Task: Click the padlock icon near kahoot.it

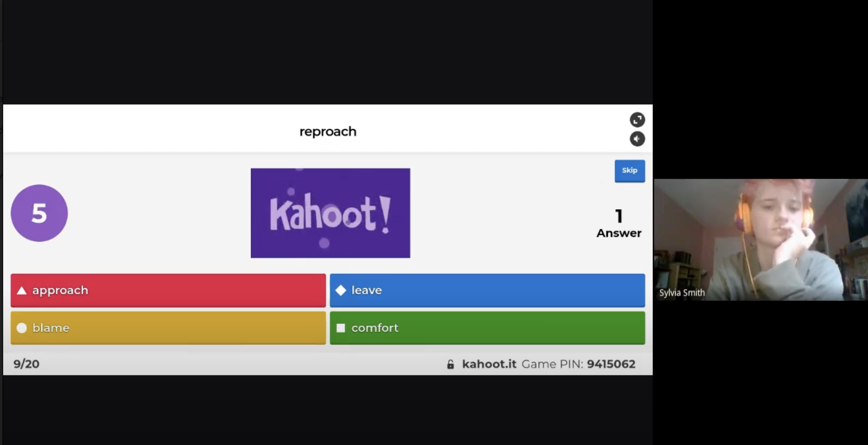Action: pos(450,364)
